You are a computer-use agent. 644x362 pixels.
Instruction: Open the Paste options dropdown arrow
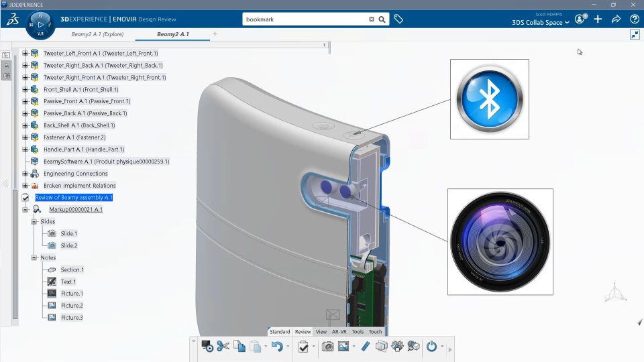[x=266, y=347]
